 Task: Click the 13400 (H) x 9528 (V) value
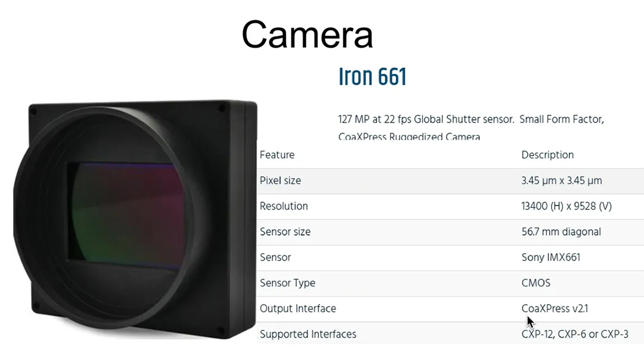coord(566,206)
